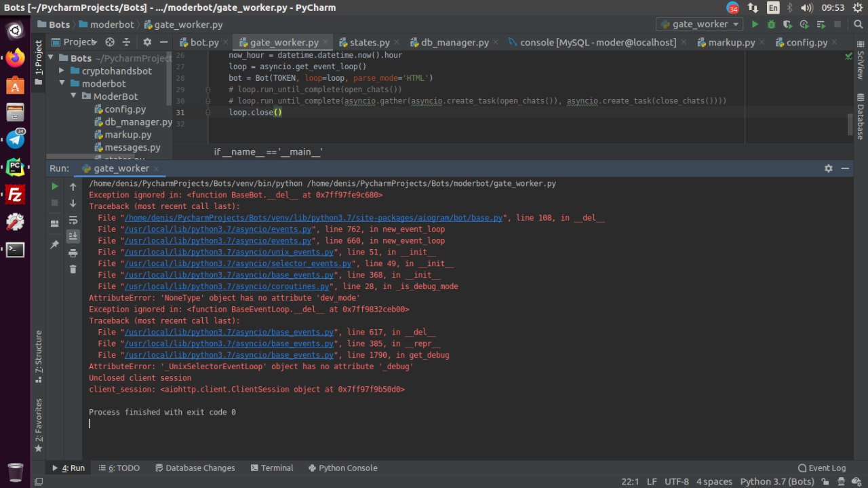The image size is (868, 488).
Task: Open the Profile run icon in the toolbar
Action: pyautogui.click(x=804, y=24)
